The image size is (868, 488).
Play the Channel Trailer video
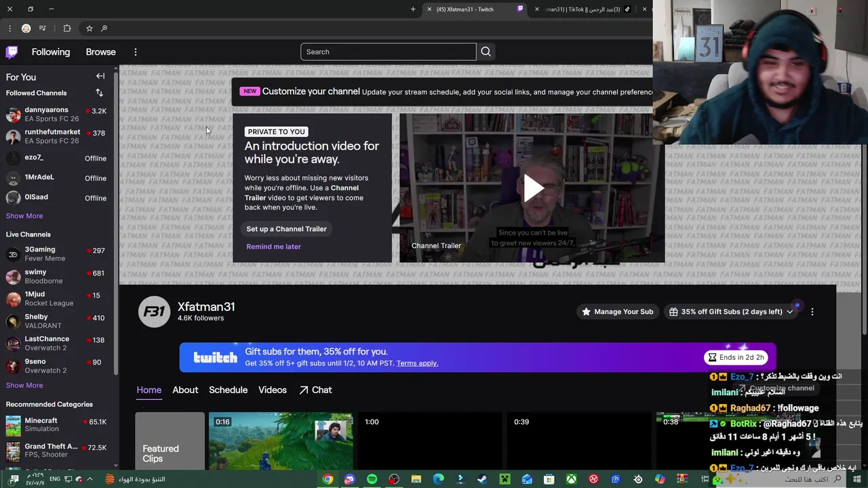[x=532, y=188]
